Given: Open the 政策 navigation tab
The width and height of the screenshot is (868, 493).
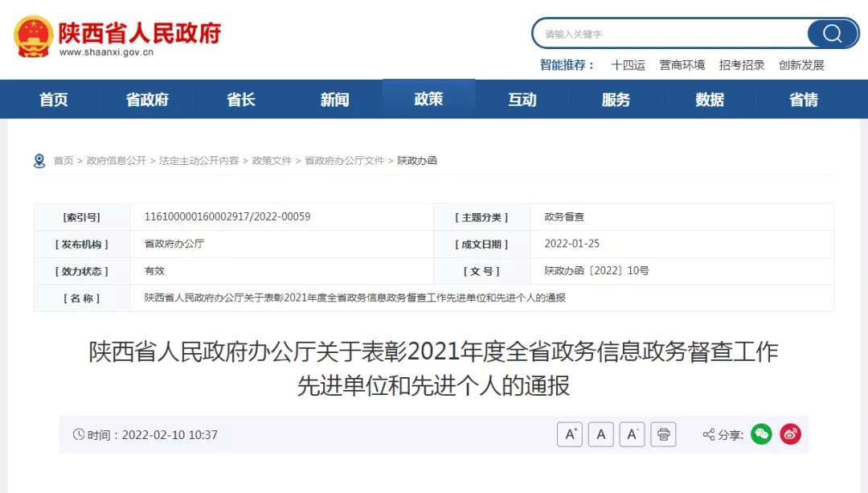Looking at the screenshot, I should coord(428,99).
